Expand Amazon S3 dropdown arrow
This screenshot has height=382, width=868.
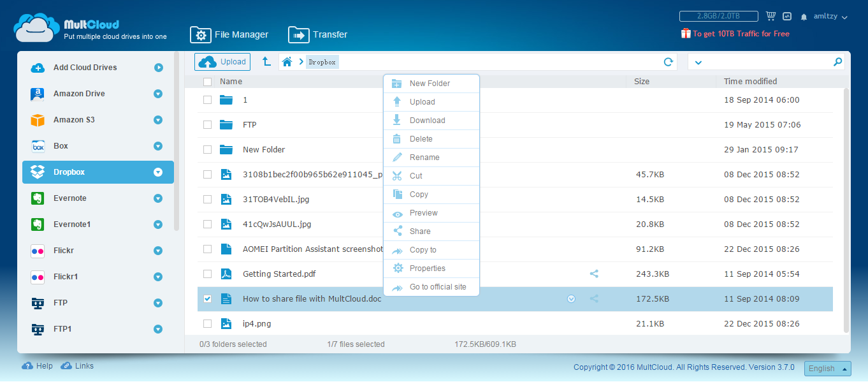tap(158, 120)
